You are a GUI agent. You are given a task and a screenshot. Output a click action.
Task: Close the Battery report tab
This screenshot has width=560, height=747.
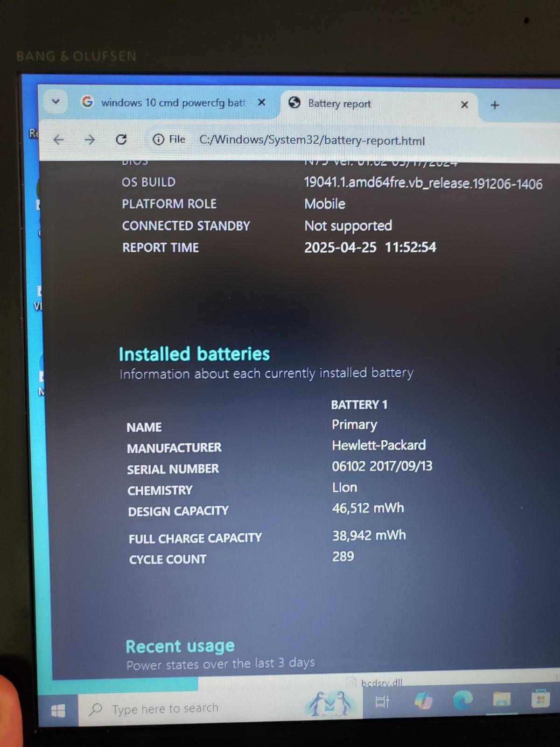pyautogui.click(x=464, y=105)
